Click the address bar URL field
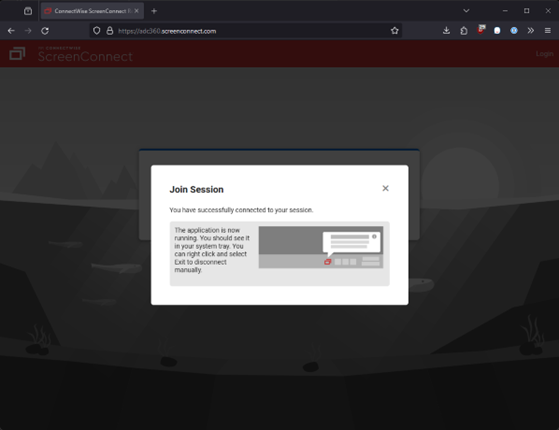This screenshot has width=559, height=430. tap(250, 31)
